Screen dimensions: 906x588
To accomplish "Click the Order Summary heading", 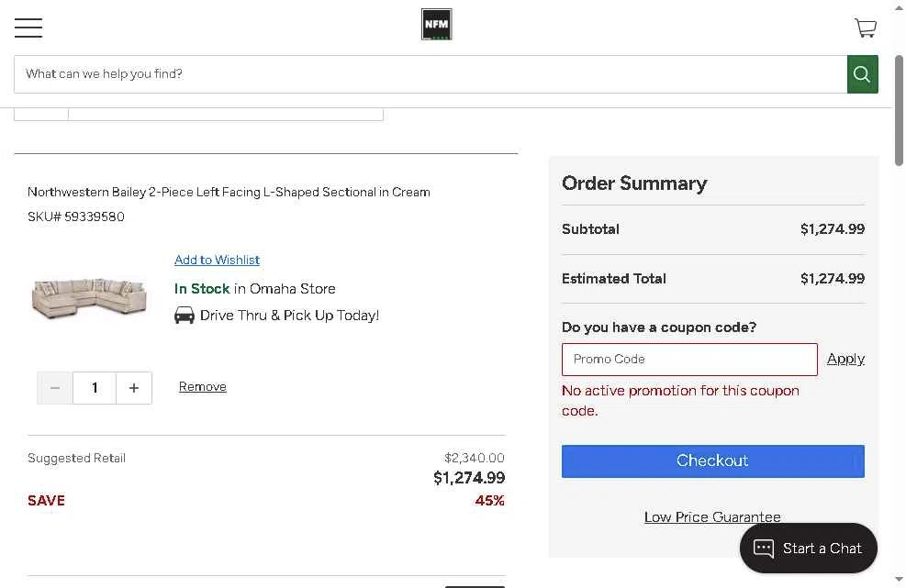I will (634, 183).
